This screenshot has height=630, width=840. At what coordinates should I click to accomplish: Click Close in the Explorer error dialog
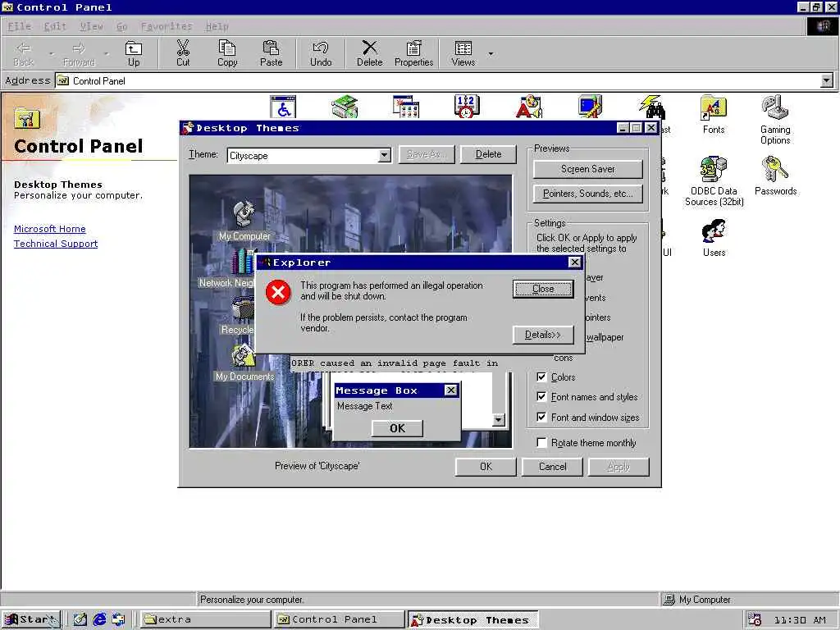pyautogui.click(x=543, y=289)
